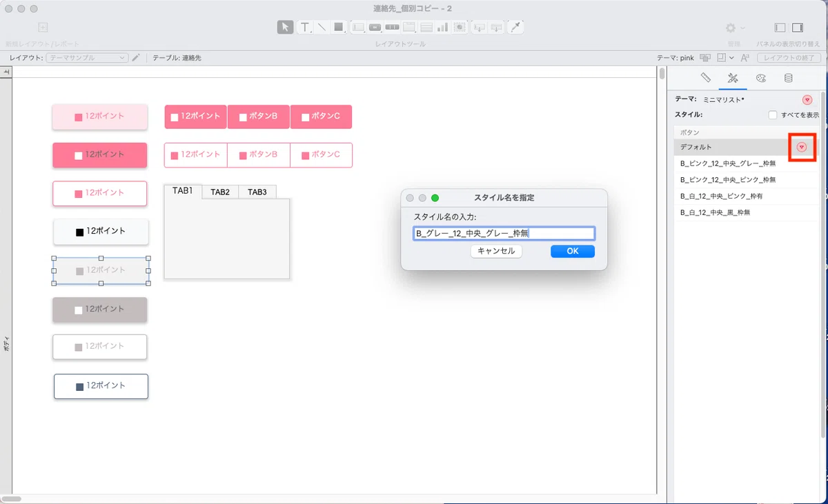Screen dimensions: 828x504
Task: Select the Line drawing tool
Action: pyautogui.click(x=322, y=28)
